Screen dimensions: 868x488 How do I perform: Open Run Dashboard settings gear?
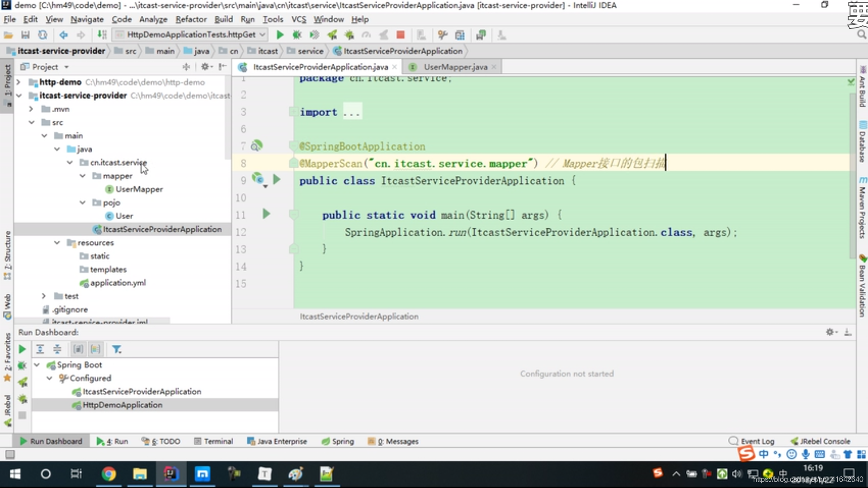[831, 332]
